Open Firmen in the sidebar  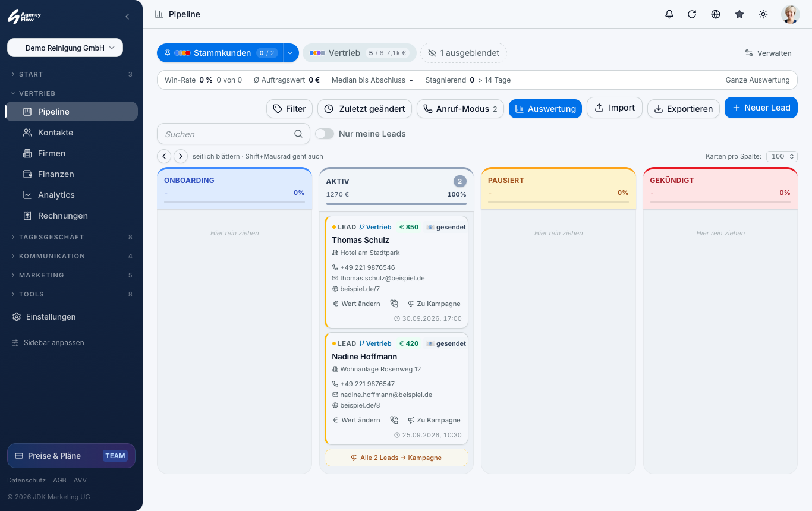pos(71,153)
